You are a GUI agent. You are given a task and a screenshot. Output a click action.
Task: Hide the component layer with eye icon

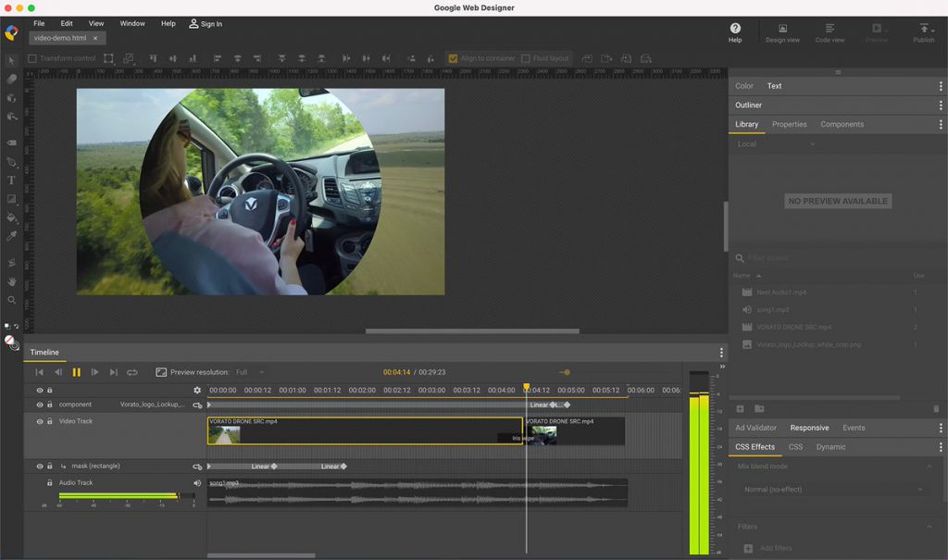[40, 404]
